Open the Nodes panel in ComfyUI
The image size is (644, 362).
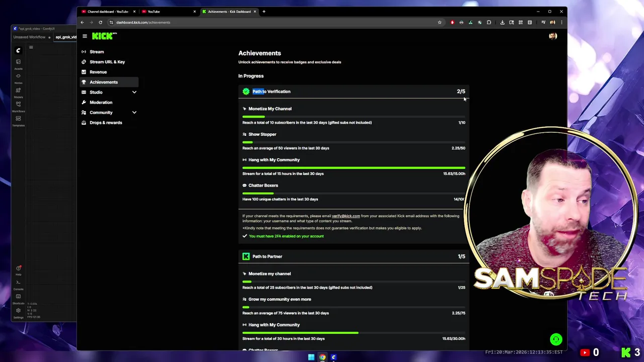18,77
